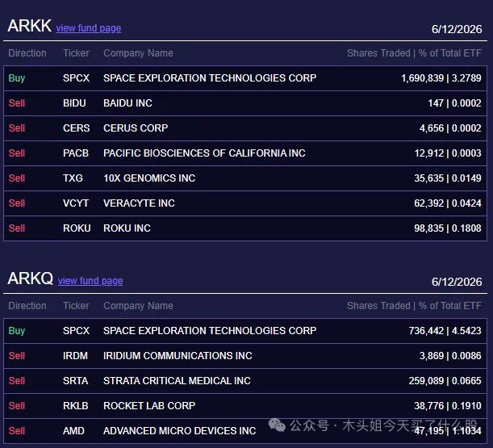This screenshot has width=493, height=448.
Task: Select the ARKK SPCX buy row
Action: point(245,78)
